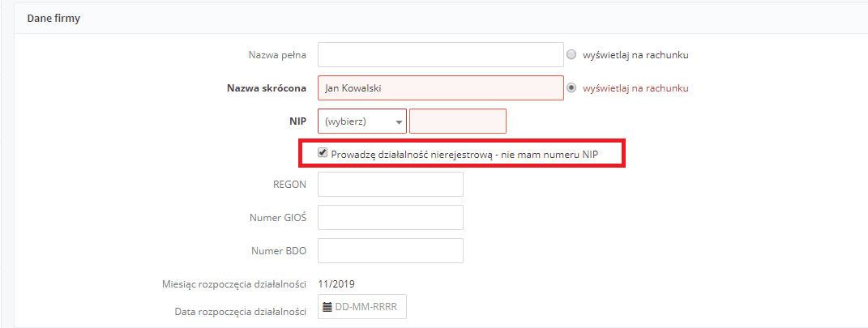Select the radio button beside the Nazwa pełna field

point(572,55)
